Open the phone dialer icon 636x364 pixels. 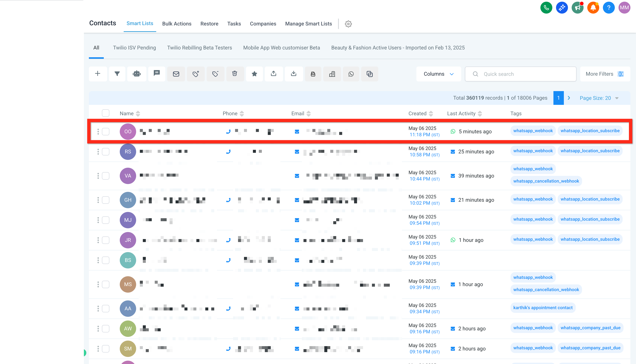pos(546,8)
